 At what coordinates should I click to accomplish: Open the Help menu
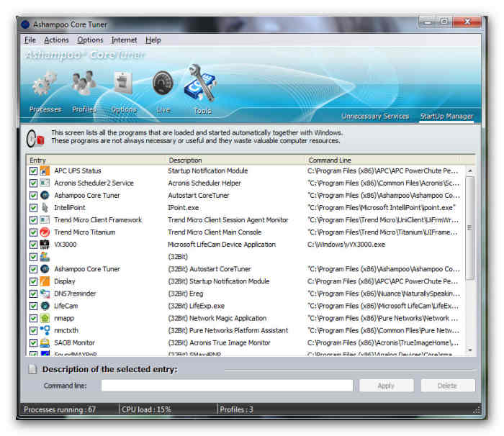153,40
